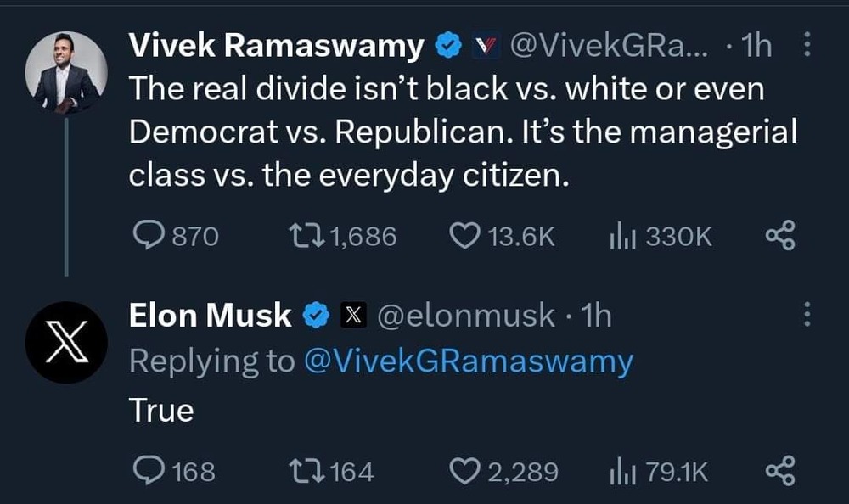Open more options for Elon's reply
The image size is (849, 504).
806,316
